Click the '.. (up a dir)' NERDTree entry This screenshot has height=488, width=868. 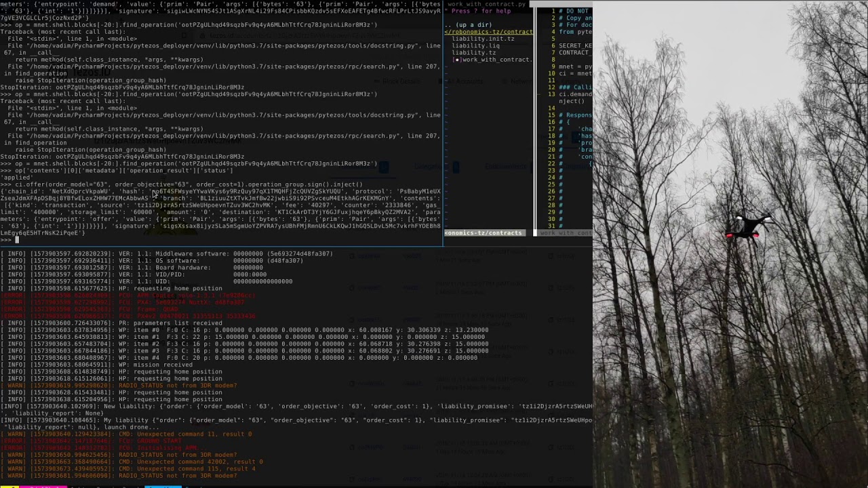469,25
